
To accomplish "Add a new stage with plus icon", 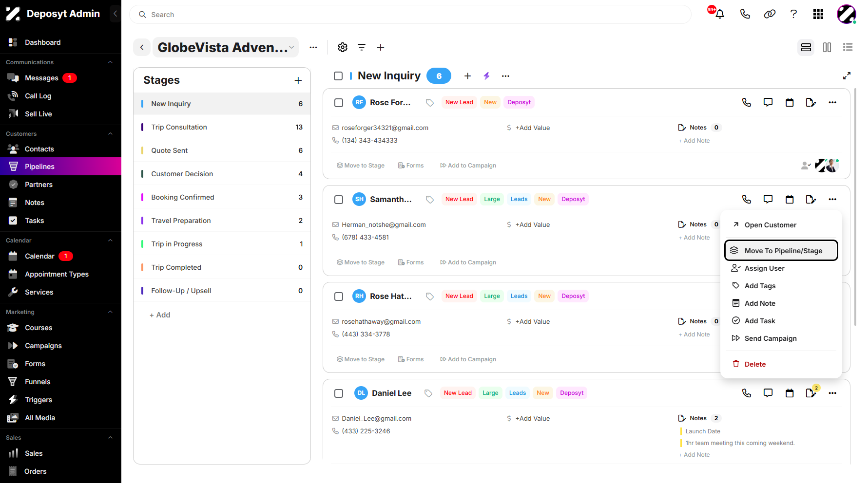I will (298, 80).
